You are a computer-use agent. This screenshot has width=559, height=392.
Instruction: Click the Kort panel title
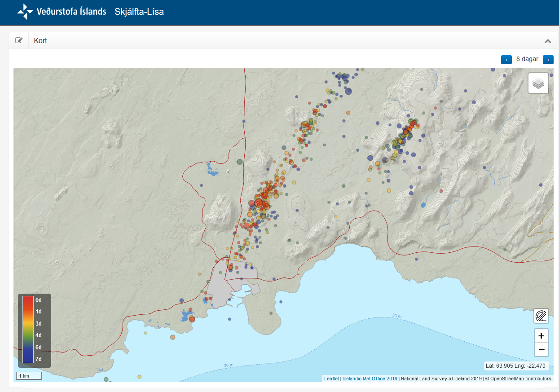40,41
